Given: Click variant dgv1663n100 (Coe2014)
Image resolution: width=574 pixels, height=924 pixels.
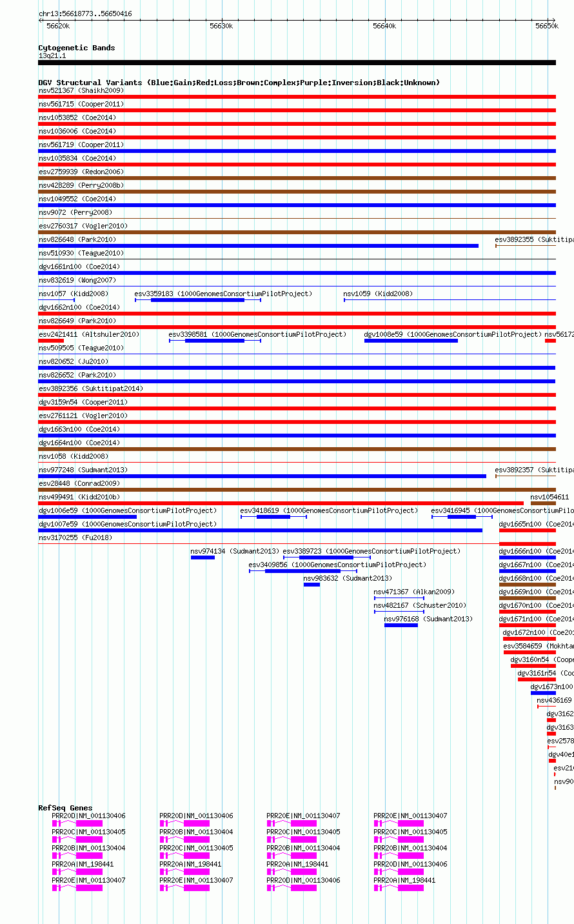Looking at the screenshot, I should pyautogui.click(x=79, y=429).
